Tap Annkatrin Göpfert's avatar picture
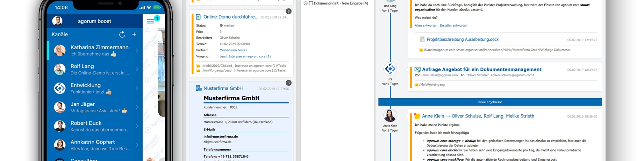644x161 pixels. point(60,145)
